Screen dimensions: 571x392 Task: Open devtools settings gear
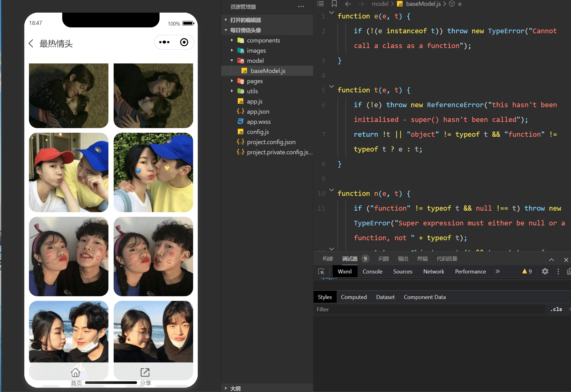545,271
